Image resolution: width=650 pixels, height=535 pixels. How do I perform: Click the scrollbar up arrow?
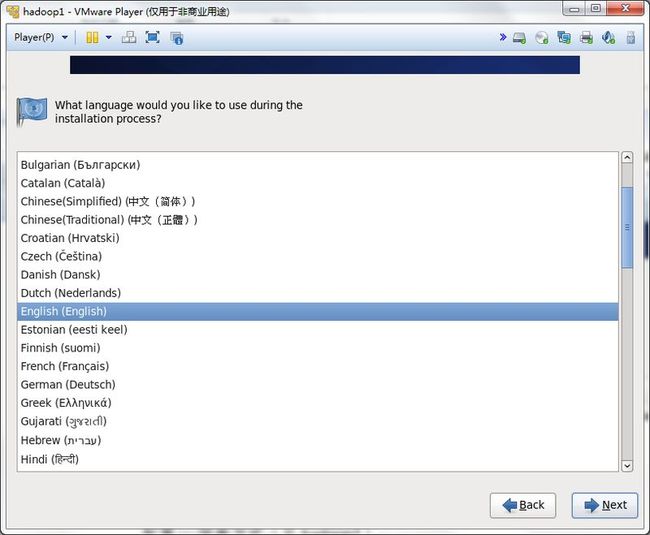click(627, 157)
